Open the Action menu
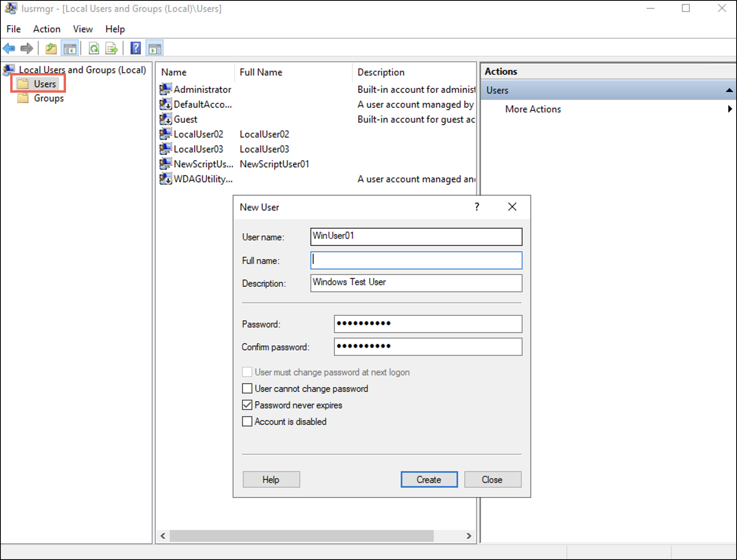 pos(47,29)
